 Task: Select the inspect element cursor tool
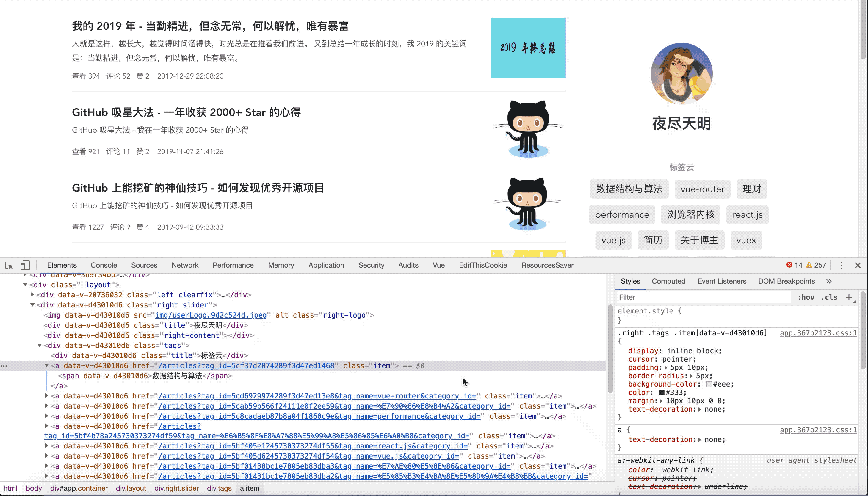click(x=9, y=265)
